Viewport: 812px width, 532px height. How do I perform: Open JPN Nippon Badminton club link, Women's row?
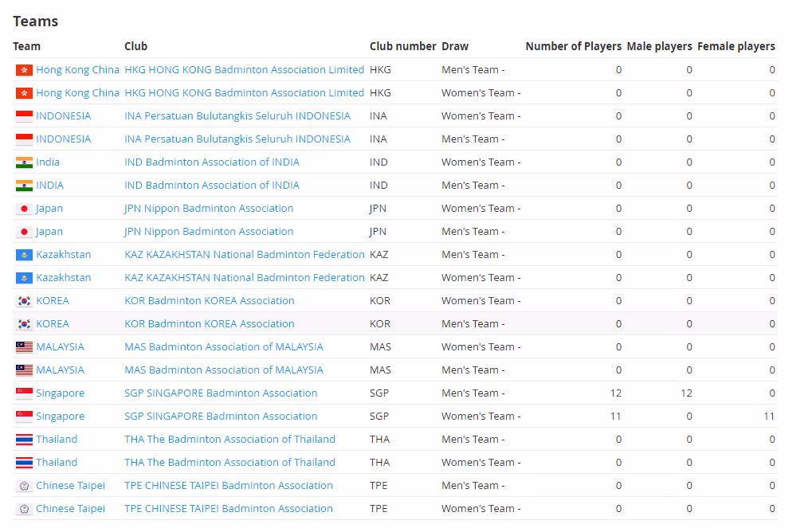click(209, 209)
